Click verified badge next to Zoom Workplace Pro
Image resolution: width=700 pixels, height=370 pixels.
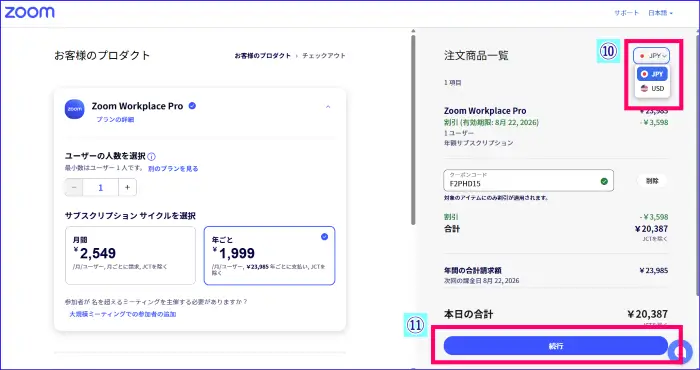click(192, 106)
